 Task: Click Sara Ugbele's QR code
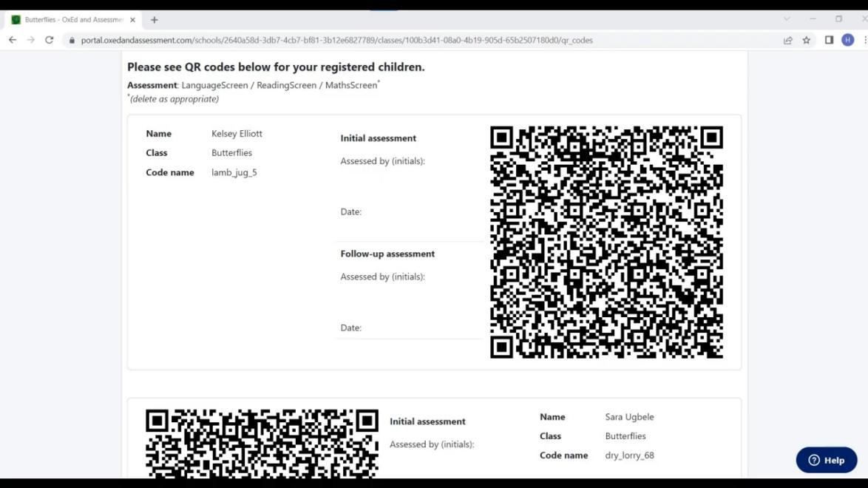pos(262,444)
